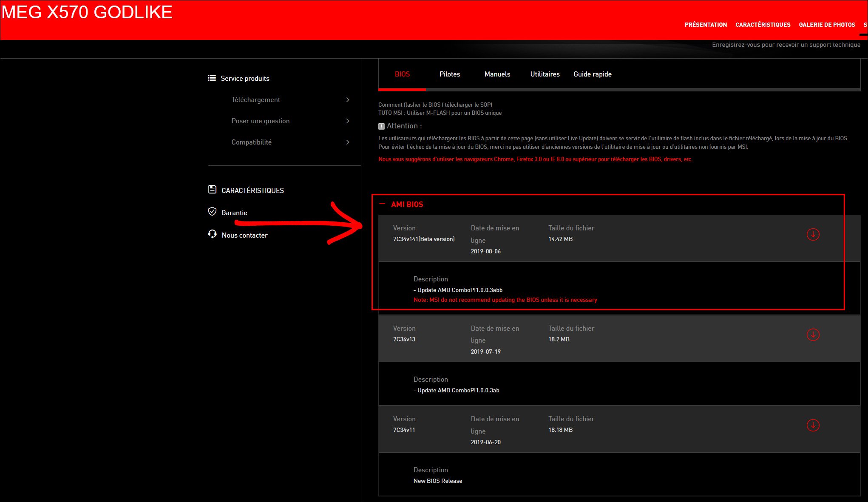This screenshot has width=868, height=502.
Task: Click the Nous contacter headset icon
Action: click(x=212, y=234)
